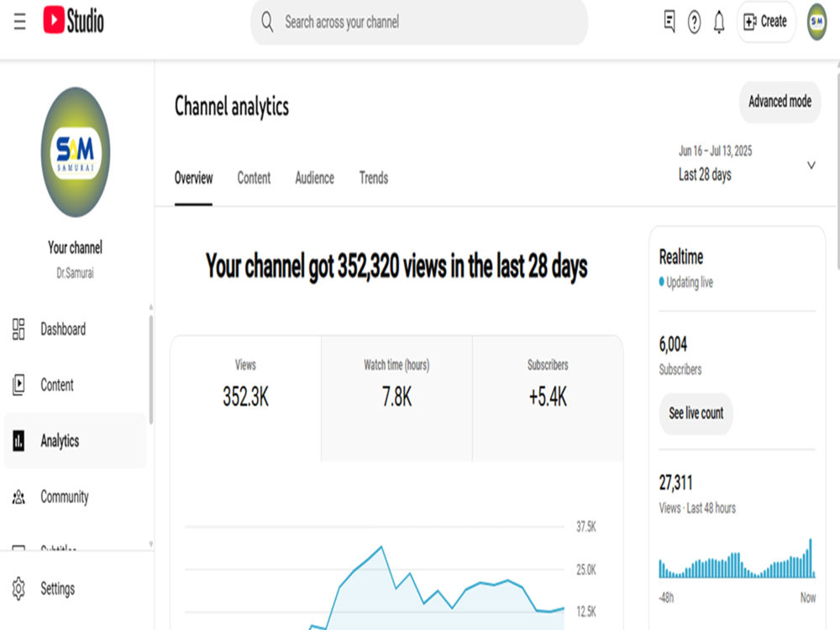Select the Watch time (hours) metric card
The image size is (840, 630).
pyautogui.click(x=397, y=398)
